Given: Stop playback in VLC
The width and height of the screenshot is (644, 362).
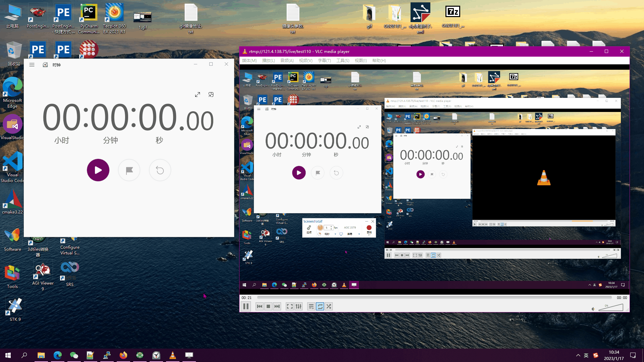Looking at the screenshot, I should point(268,306).
